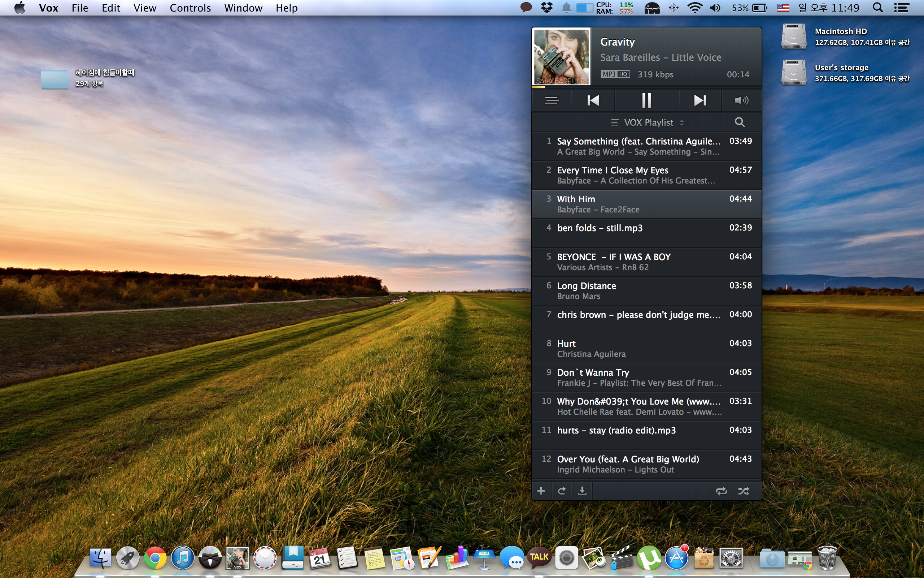
Task: Select the track With Him
Action: (x=646, y=204)
